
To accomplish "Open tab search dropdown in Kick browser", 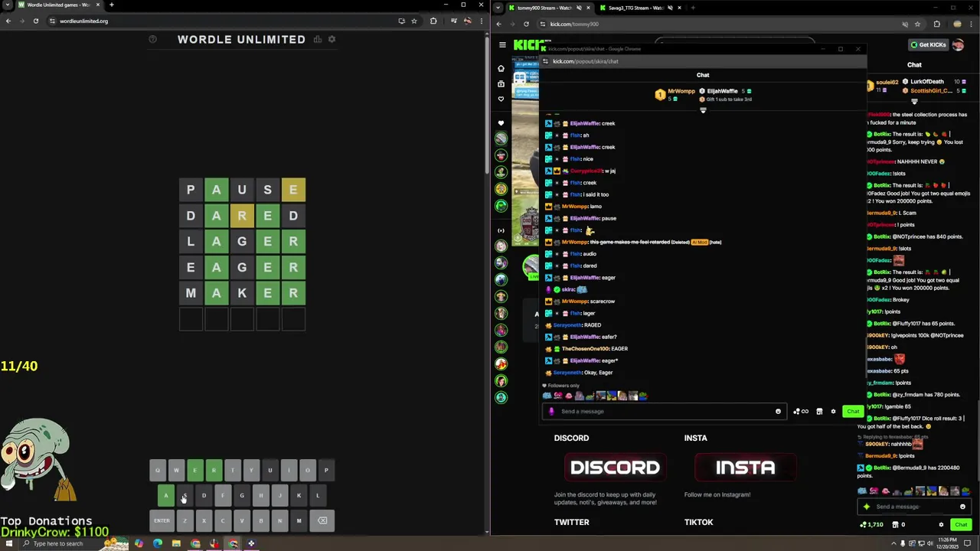I will 498,8.
